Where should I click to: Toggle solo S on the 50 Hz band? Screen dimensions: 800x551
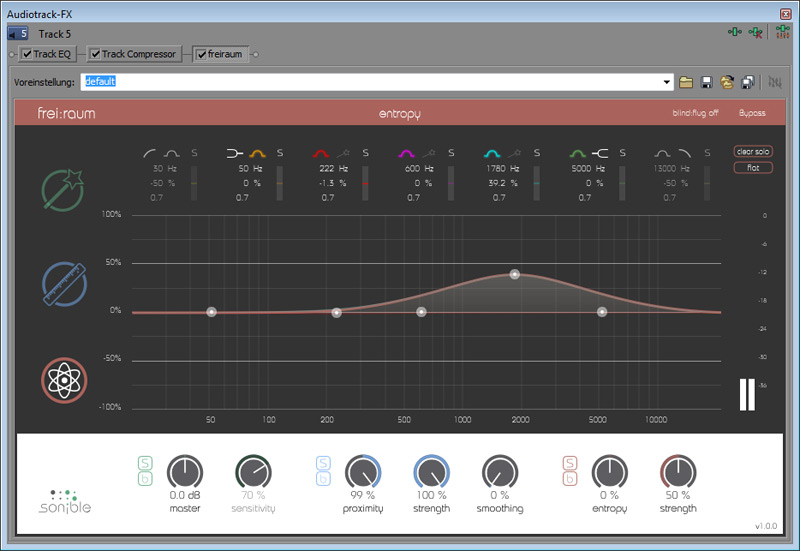tap(280, 153)
